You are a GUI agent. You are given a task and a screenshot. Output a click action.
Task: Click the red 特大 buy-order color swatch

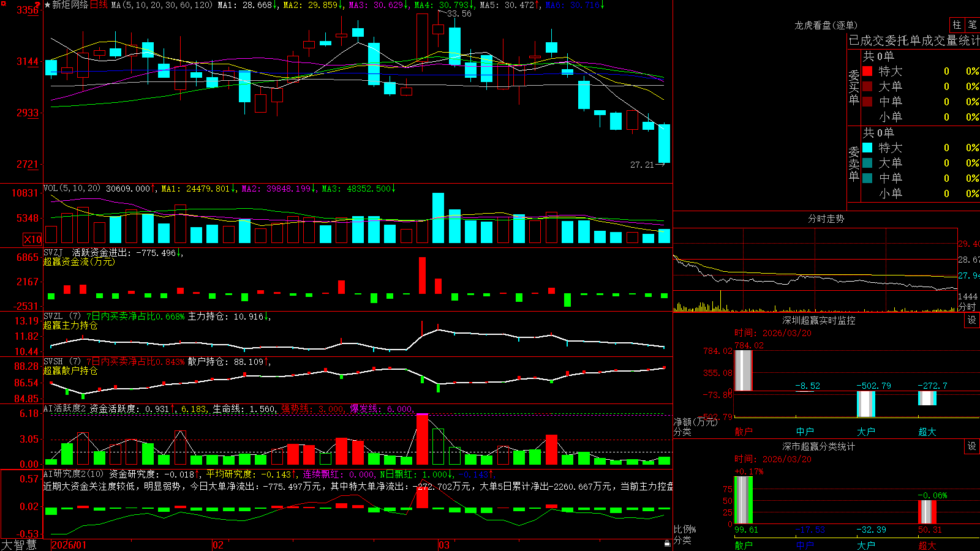click(867, 71)
